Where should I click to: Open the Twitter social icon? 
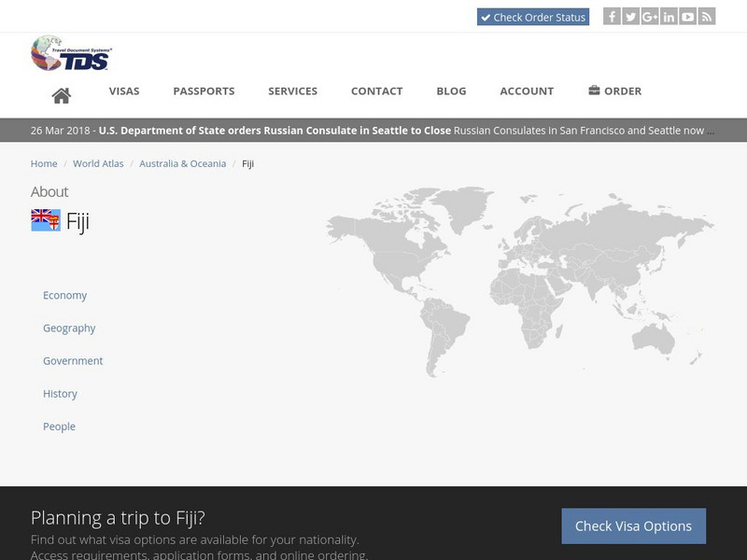pyautogui.click(x=631, y=17)
